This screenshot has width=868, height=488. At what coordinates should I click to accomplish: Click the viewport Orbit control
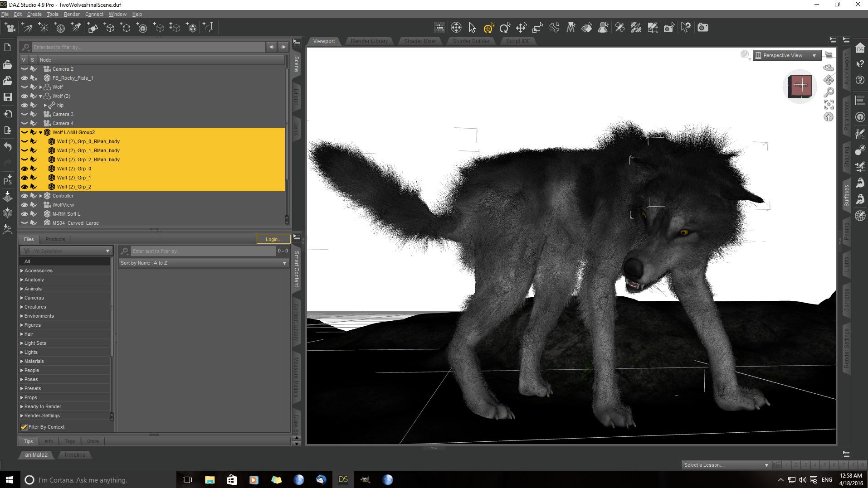point(829,68)
